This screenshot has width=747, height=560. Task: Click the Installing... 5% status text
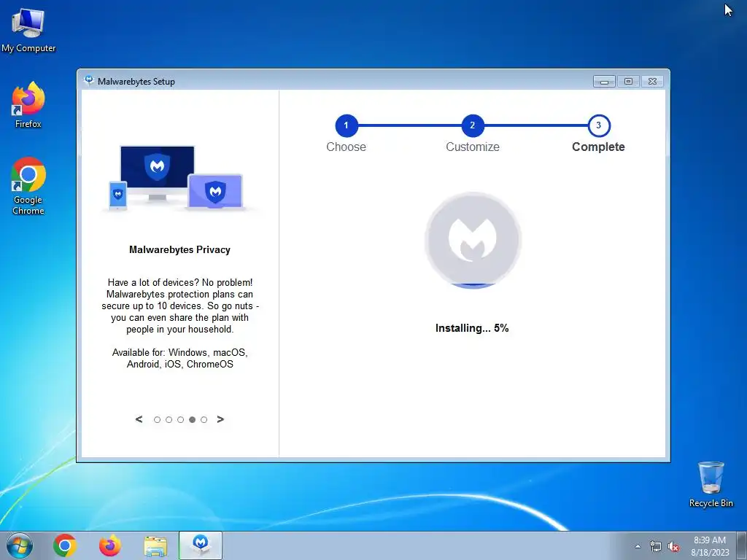pyautogui.click(x=472, y=328)
